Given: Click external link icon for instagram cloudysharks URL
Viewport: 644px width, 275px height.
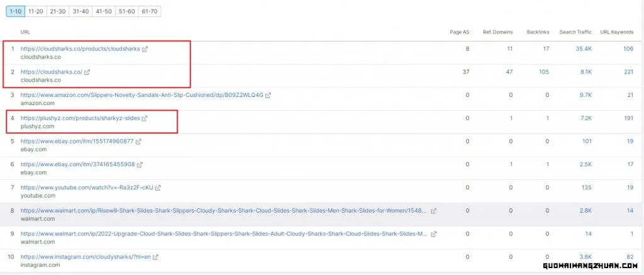Looking at the screenshot, I should pos(155,257).
